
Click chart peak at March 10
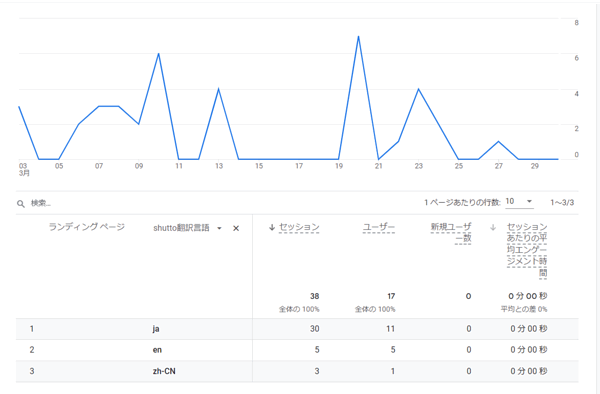click(158, 54)
